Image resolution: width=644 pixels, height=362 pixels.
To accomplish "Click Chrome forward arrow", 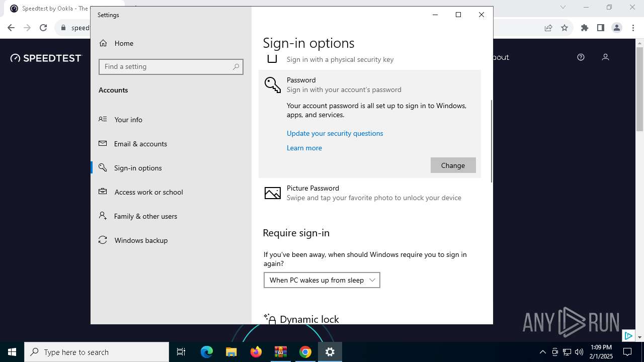I will pyautogui.click(x=27, y=28).
